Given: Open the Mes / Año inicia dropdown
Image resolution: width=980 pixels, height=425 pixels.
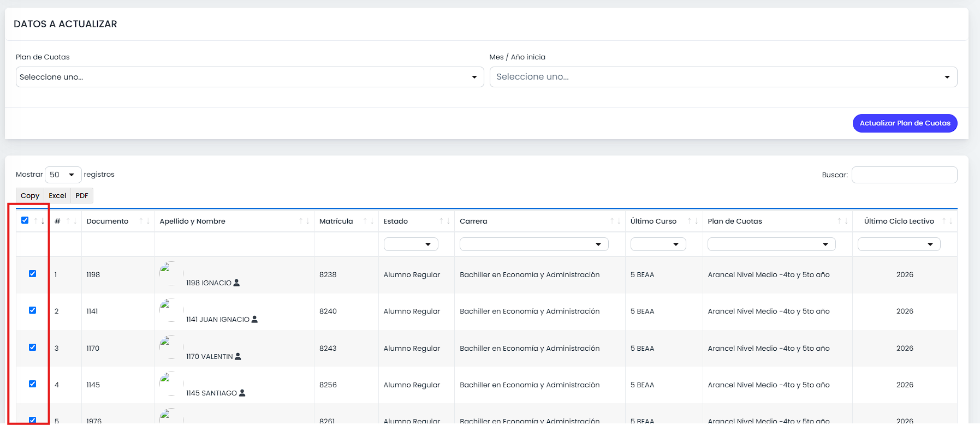Looking at the screenshot, I should [723, 77].
